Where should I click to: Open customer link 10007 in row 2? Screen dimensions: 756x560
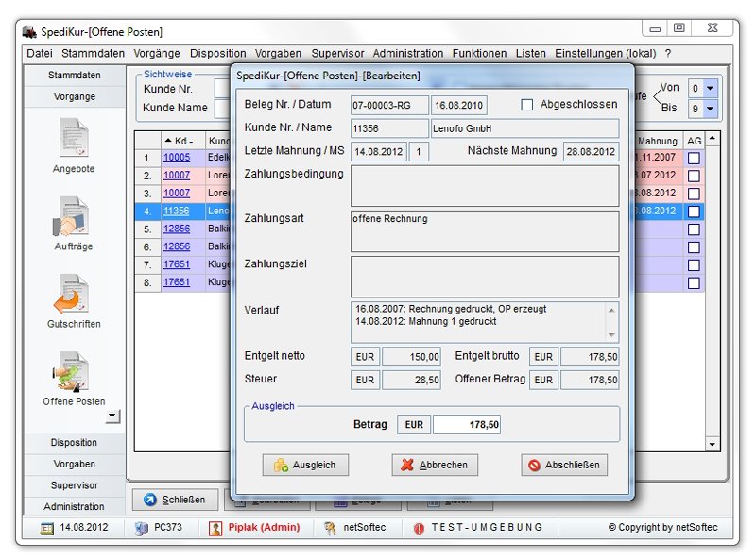[177, 176]
